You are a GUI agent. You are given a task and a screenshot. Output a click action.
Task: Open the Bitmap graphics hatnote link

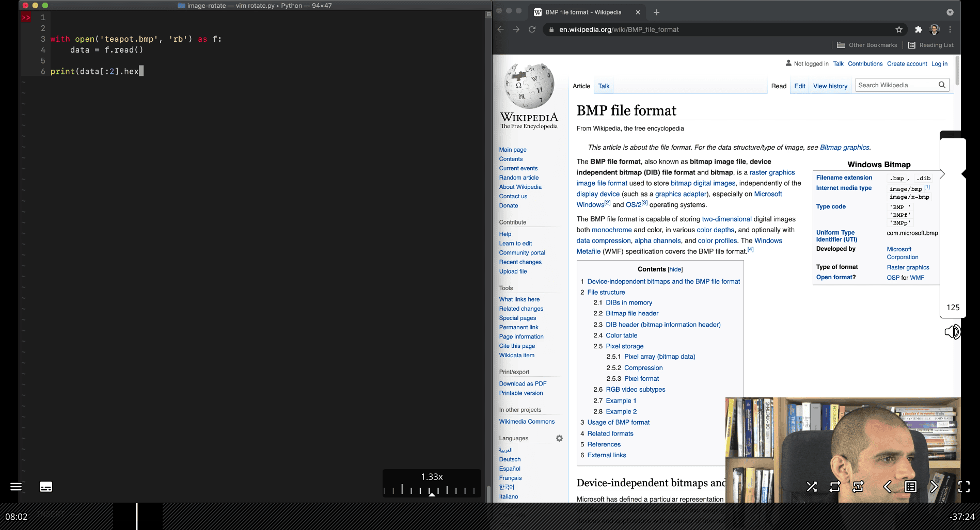click(844, 147)
